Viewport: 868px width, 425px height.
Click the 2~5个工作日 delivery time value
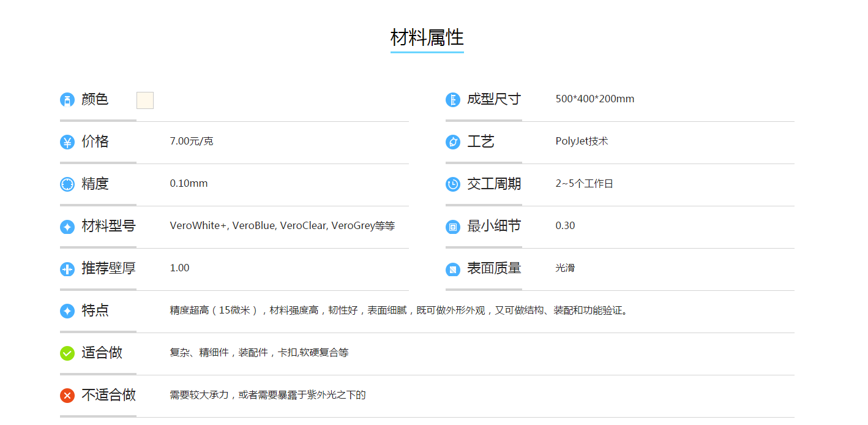pyautogui.click(x=584, y=184)
